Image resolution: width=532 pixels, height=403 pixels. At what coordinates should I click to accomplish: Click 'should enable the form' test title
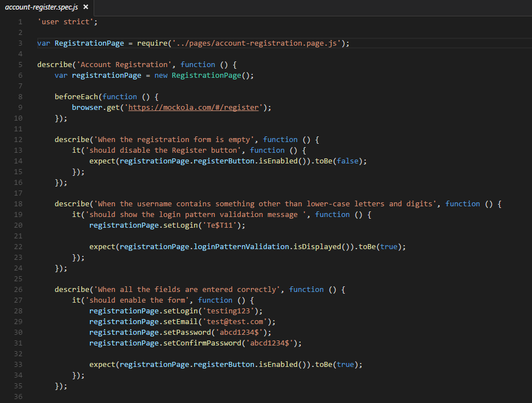137,300
